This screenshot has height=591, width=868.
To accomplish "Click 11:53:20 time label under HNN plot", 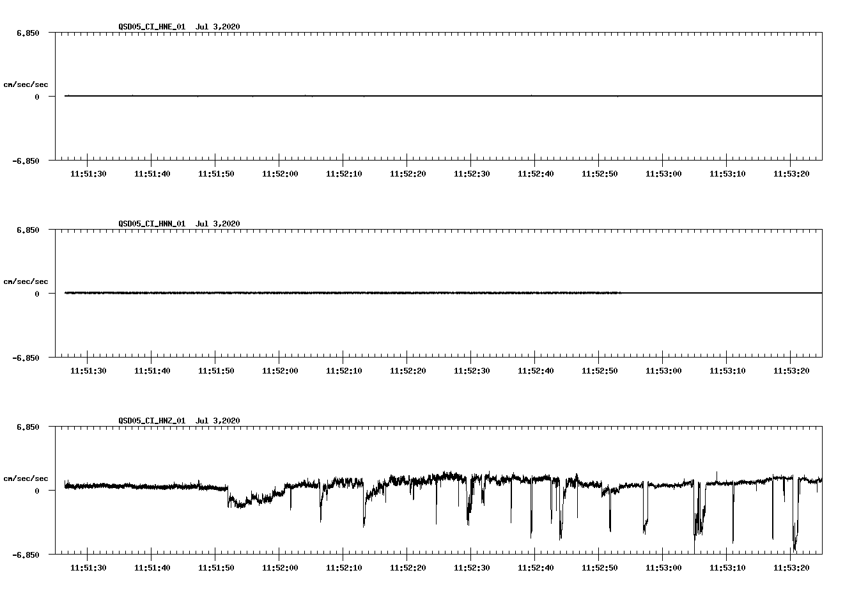I will [791, 371].
